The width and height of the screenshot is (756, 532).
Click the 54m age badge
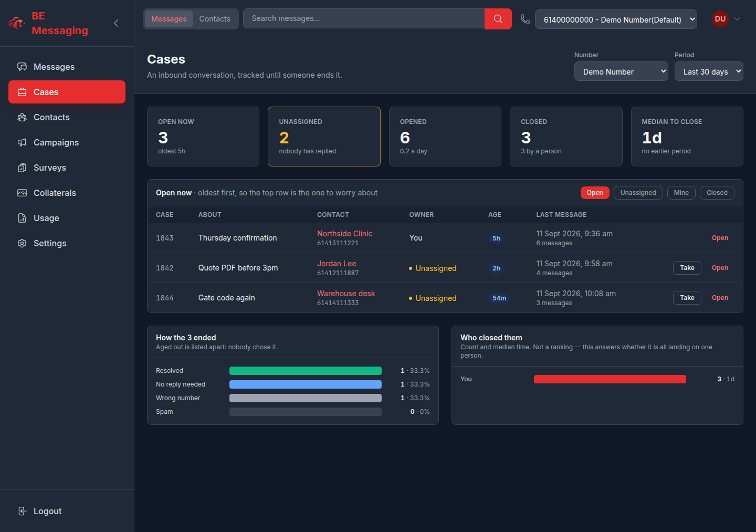(x=499, y=298)
